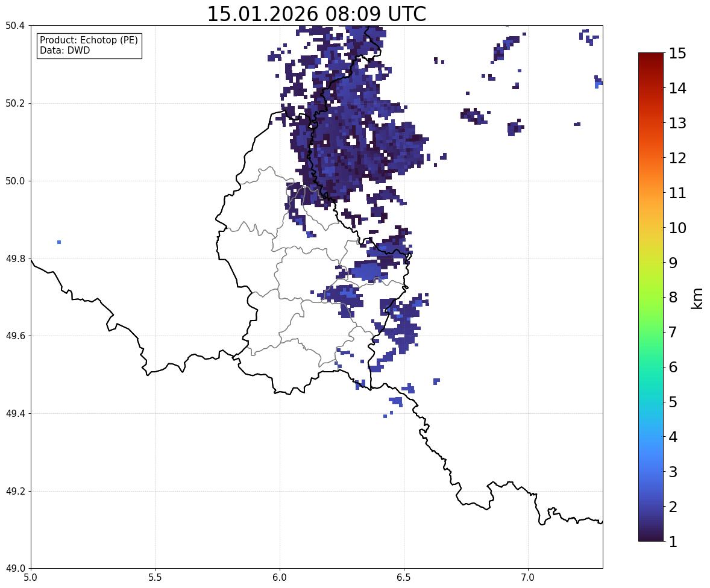Screen dimensions: 710x588
Task: Click the y-axis label 50.4
Action: (x=15, y=26)
